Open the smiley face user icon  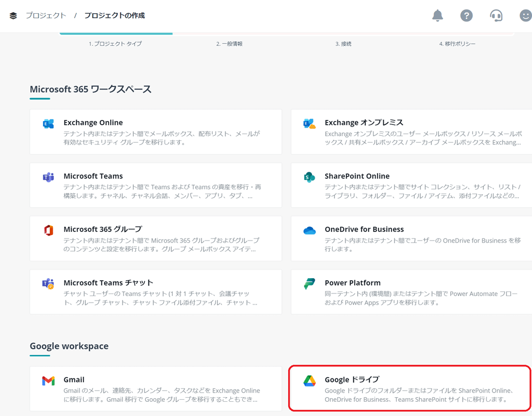[x=525, y=15]
